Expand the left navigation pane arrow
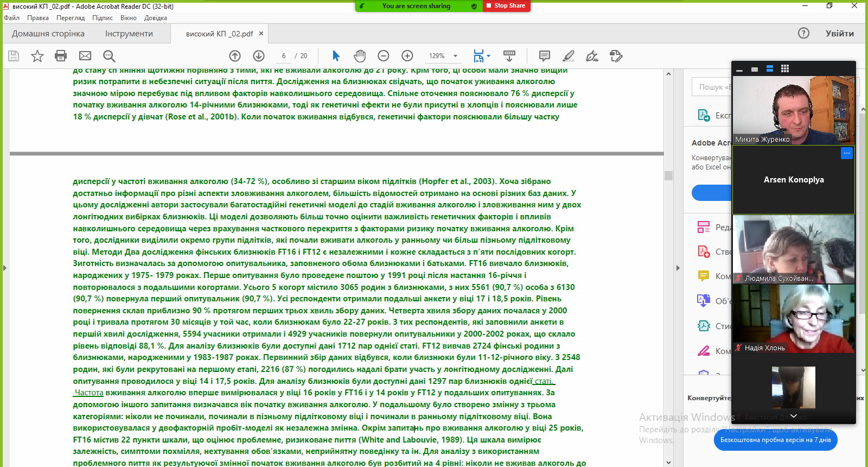868x467 pixels. click(5, 268)
